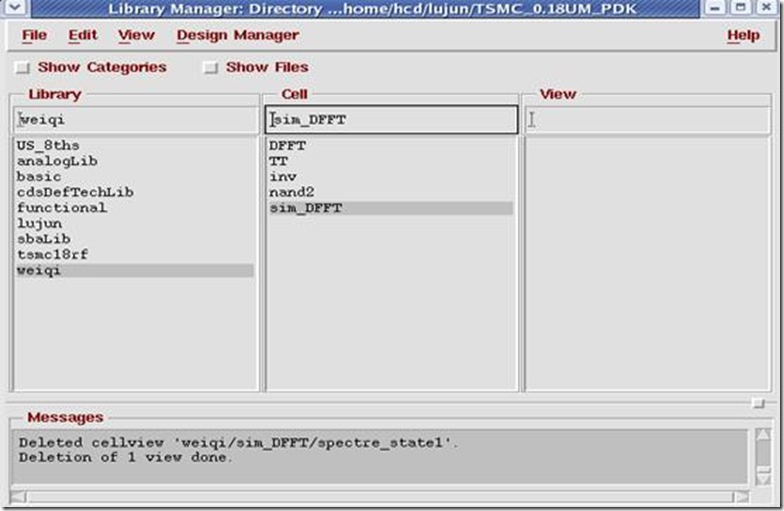Open the Help menu
Screen dimensions: 784x511
click(743, 35)
